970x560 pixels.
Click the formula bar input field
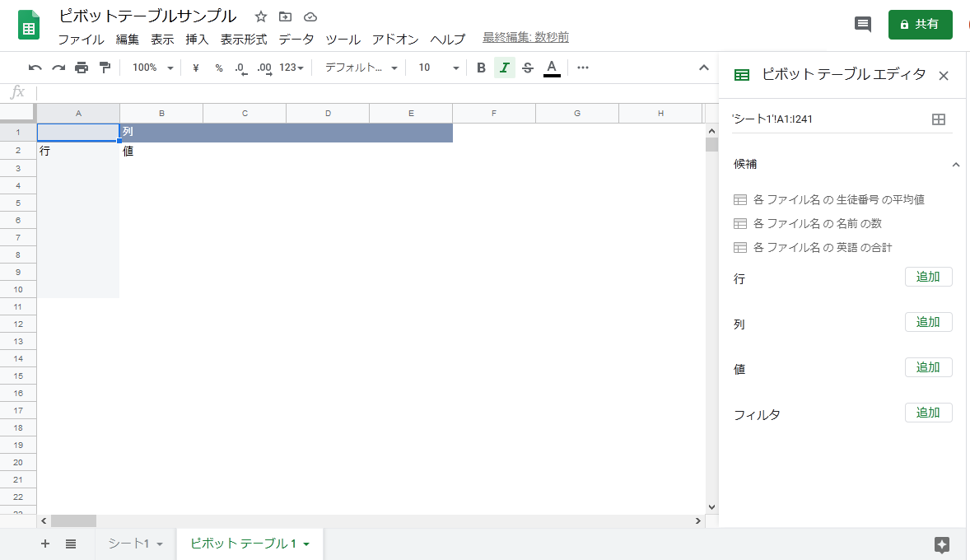(371, 92)
